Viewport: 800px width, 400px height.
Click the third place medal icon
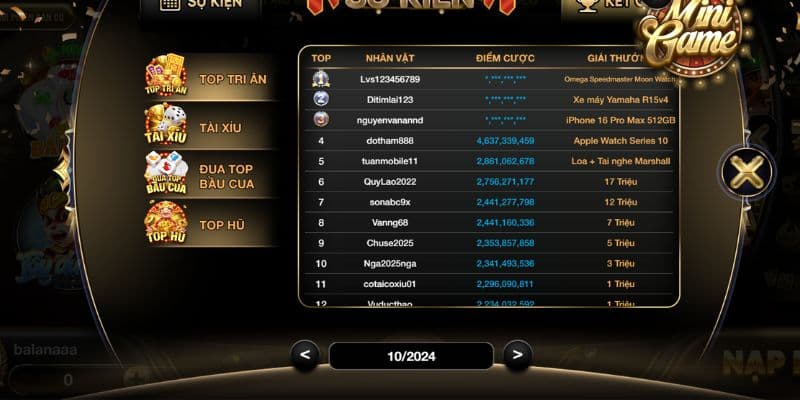coord(321,119)
